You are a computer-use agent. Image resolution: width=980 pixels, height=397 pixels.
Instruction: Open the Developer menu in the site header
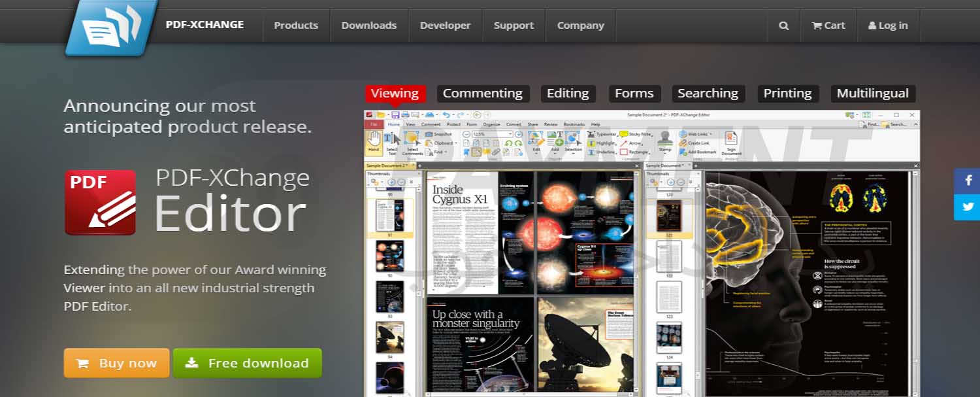[446, 26]
